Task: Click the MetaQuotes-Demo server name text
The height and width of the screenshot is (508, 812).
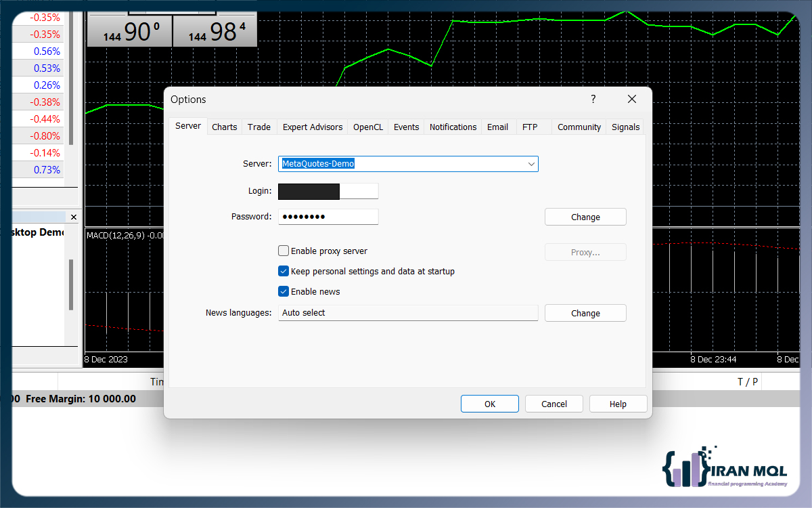Action: tap(318, 164)
